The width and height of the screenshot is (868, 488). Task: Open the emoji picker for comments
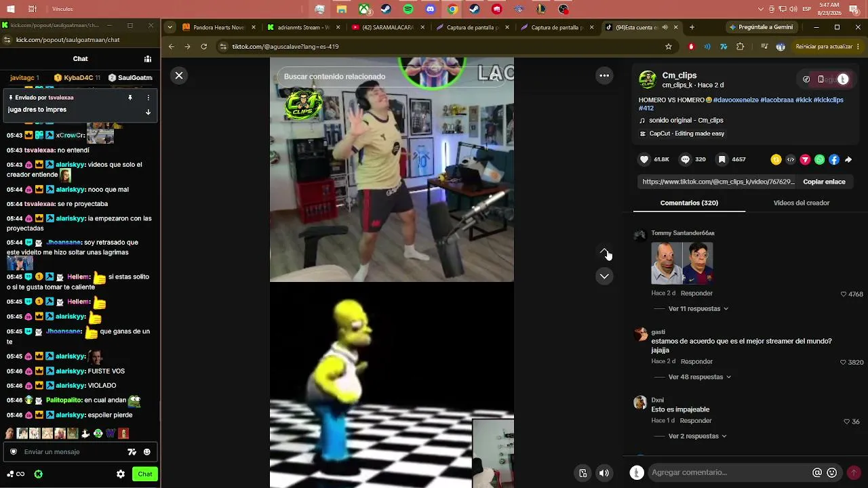[x=832, y=472]
